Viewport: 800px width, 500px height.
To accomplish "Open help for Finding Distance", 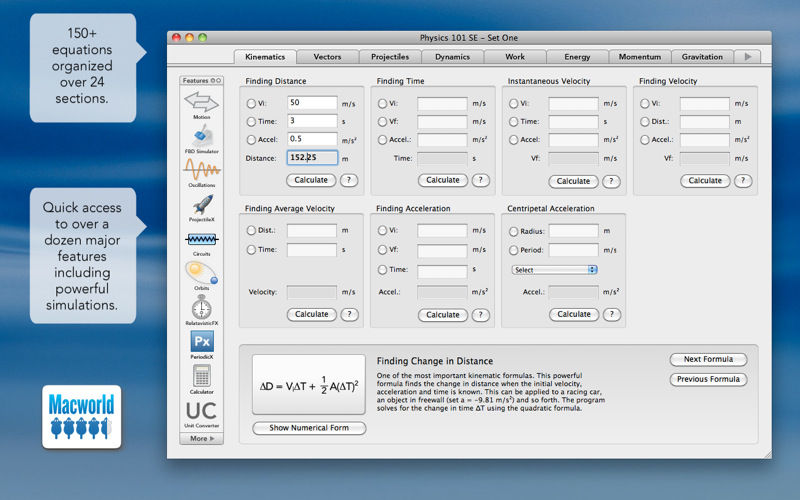I will (349, 180).
